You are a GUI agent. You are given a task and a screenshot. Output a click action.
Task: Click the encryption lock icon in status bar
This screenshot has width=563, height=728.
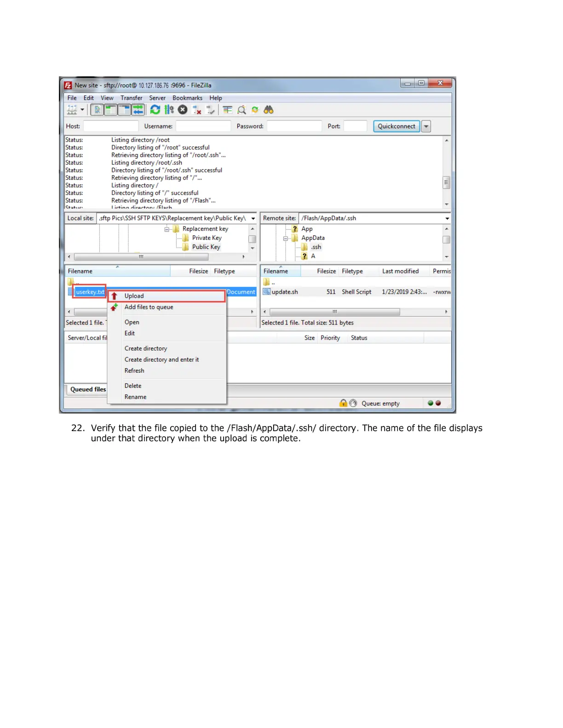click(343, 404)
